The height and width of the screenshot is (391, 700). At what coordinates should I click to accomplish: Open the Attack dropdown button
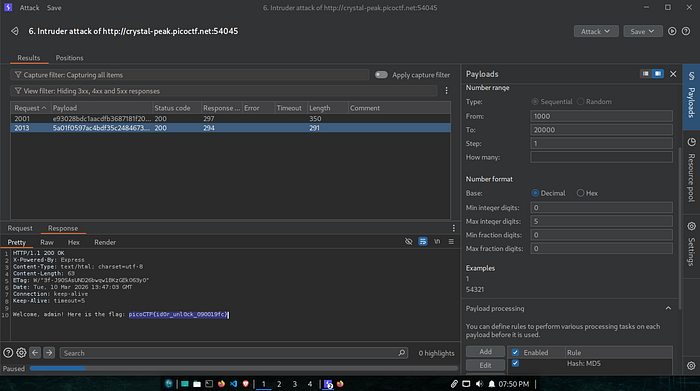pyautogui.click(x=596, y=31)
